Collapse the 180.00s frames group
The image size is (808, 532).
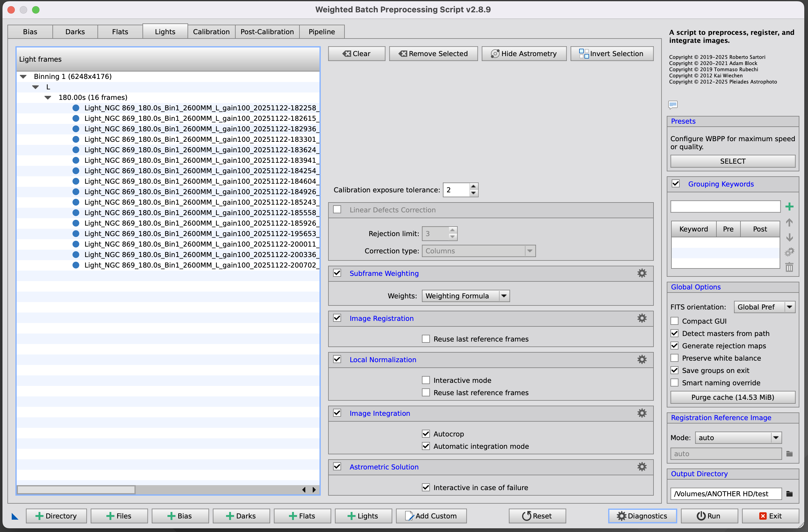pos(48,97)
